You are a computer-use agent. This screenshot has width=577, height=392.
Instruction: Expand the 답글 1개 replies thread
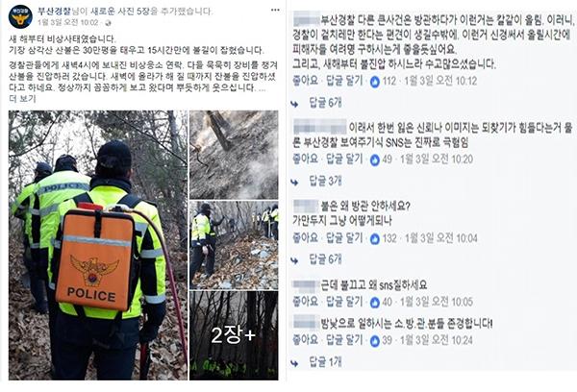(x=325, y=362)
